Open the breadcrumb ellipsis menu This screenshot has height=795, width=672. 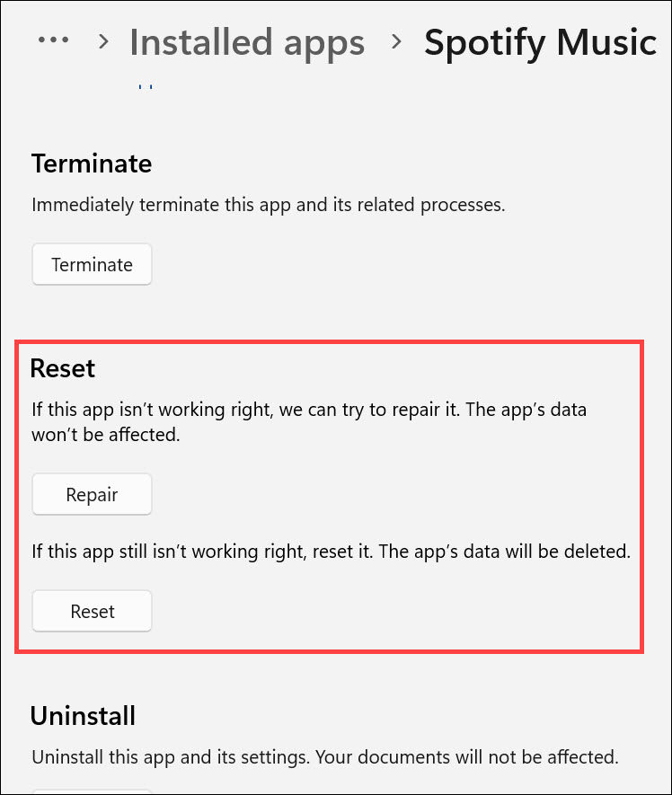coord(53,40)
